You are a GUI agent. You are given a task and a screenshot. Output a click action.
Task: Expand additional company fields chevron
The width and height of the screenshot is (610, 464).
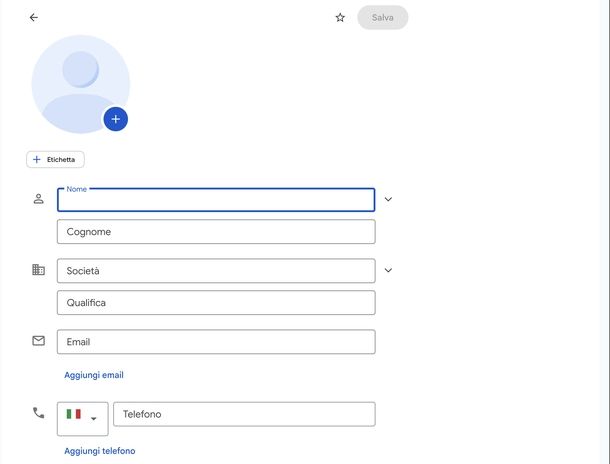click(x=388, y=270)
